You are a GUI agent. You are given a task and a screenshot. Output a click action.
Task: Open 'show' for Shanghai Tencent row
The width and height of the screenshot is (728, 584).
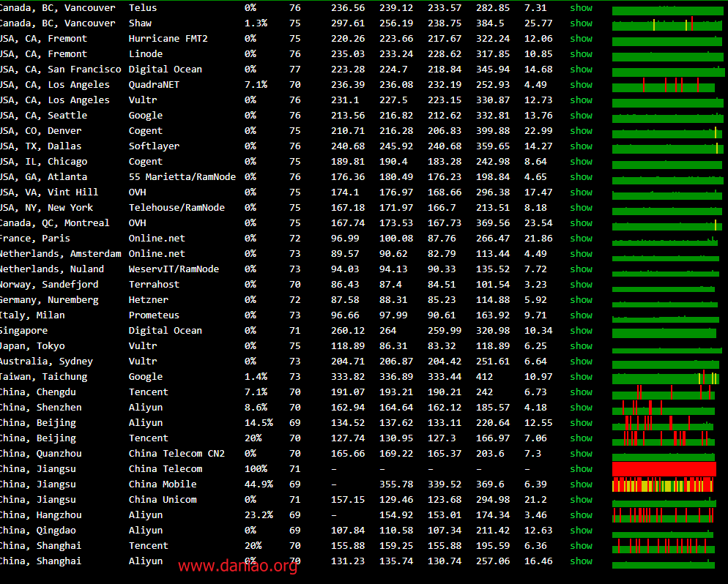581,545
